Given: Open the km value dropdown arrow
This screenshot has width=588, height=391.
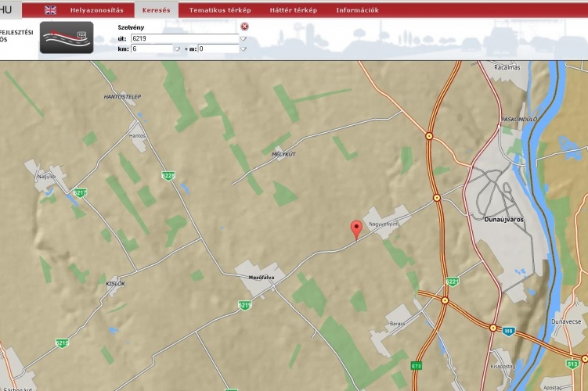Looking at the screenshot, I should click(177, 48).
